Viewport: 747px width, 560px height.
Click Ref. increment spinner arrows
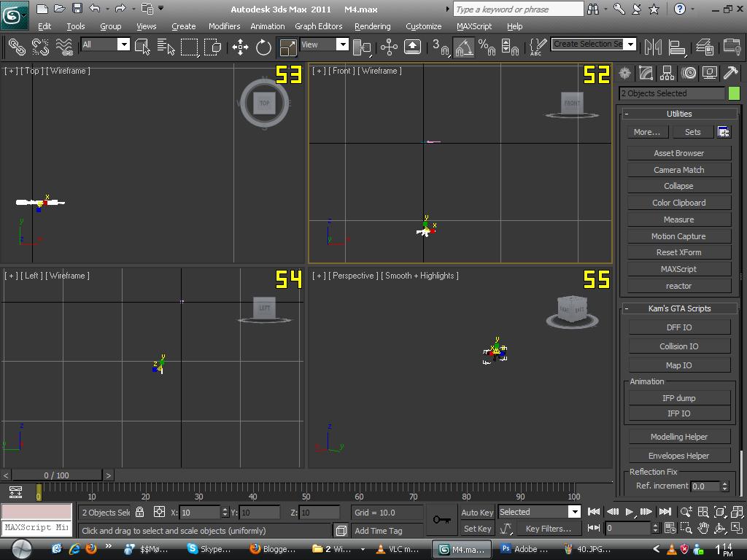(724, 486)
